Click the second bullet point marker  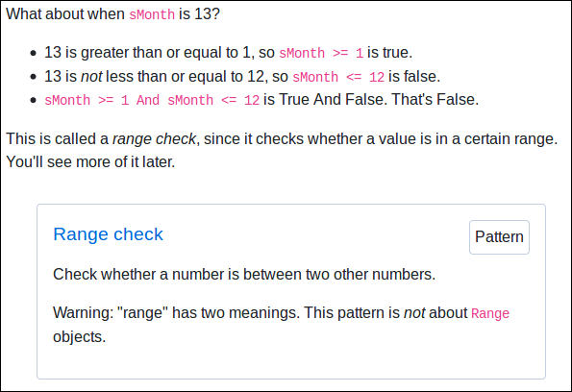click(34, 77)
